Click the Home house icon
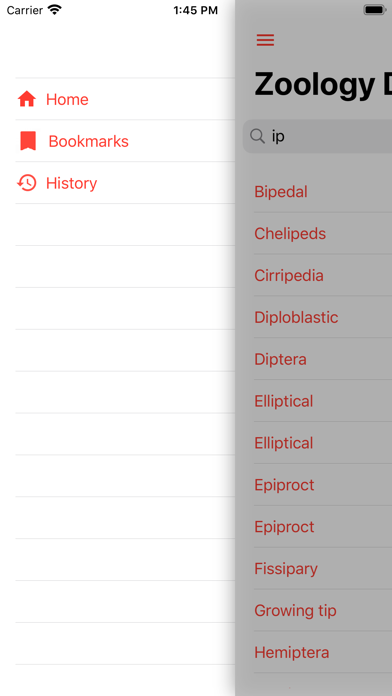 (x=27, y=99)
